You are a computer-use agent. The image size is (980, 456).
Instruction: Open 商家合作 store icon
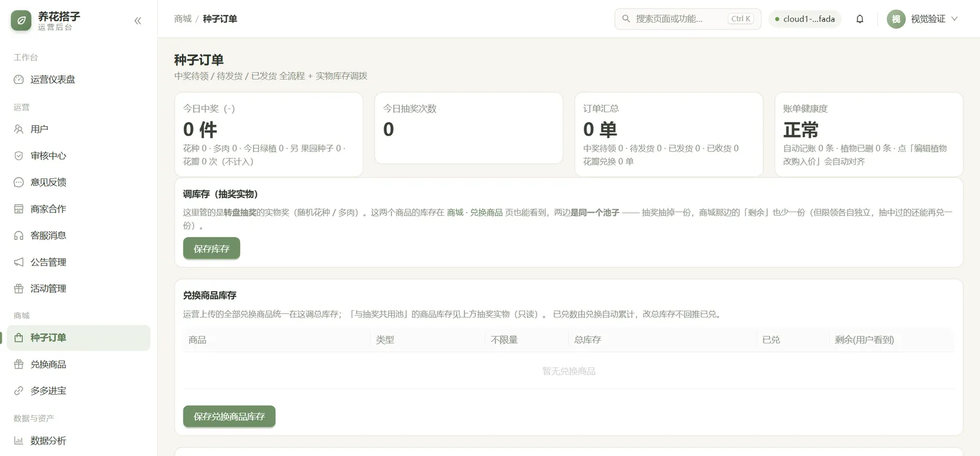19,209
